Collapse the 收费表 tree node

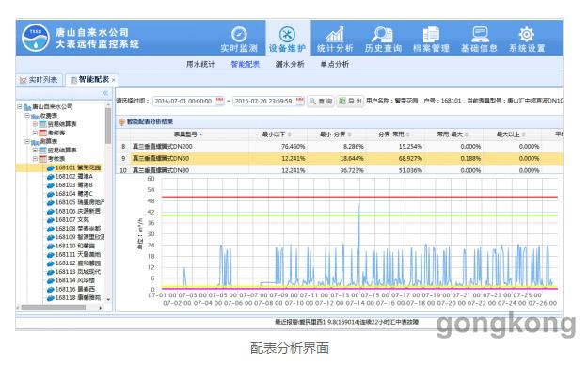click(x=27, y=116)
